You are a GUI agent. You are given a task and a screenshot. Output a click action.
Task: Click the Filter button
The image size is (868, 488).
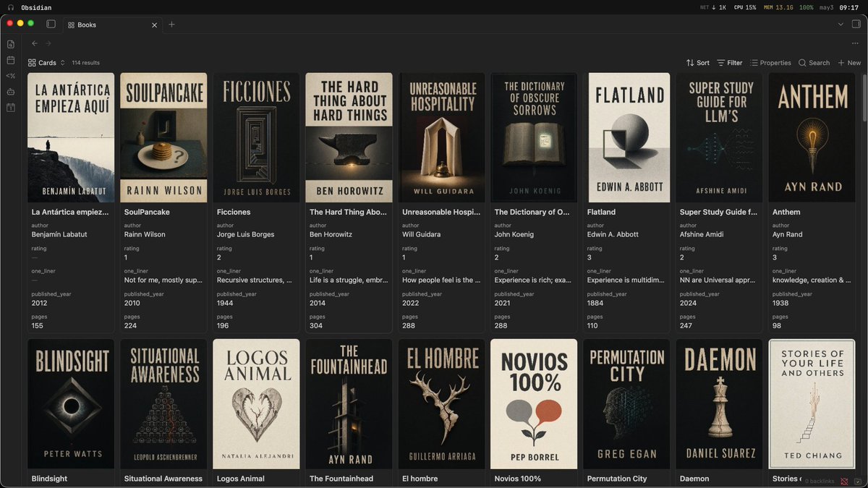pos(730,63)
